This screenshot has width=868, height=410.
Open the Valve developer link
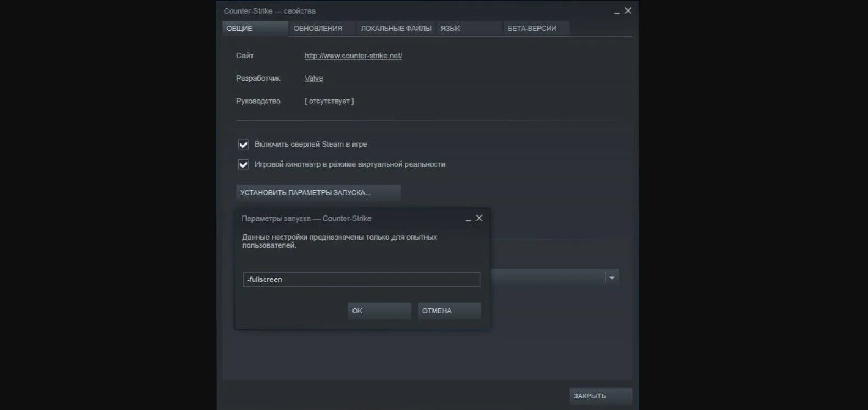[x=314, y=79]
